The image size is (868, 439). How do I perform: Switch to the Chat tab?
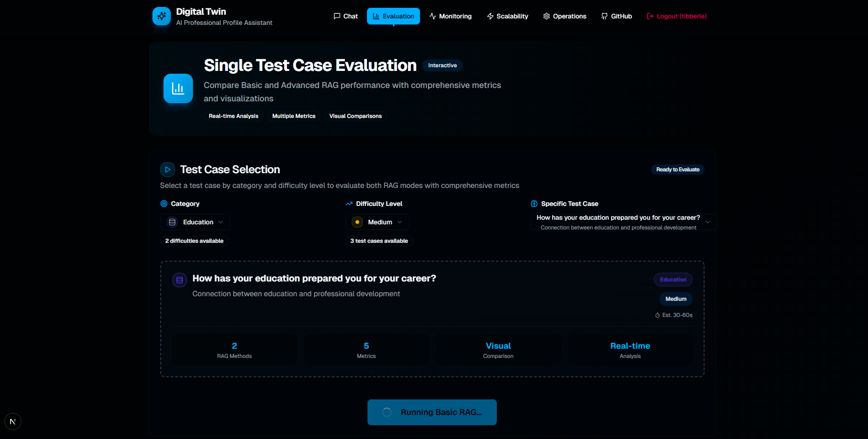click(x=345, y=16)
